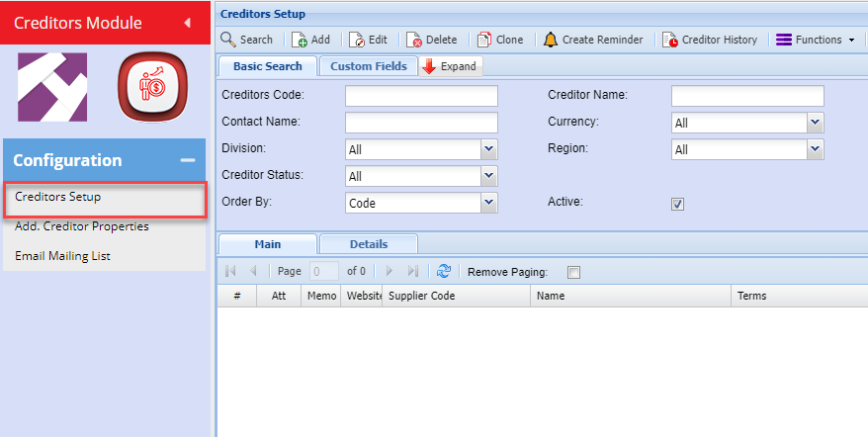The width and height of the screenshot is (868, 437).
Task: Open Add. Creditor Properties
Action: click(82, 226)
